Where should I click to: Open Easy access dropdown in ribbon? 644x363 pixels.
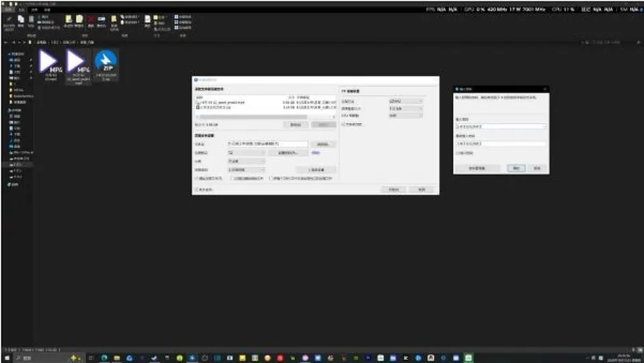coord(129,22)
